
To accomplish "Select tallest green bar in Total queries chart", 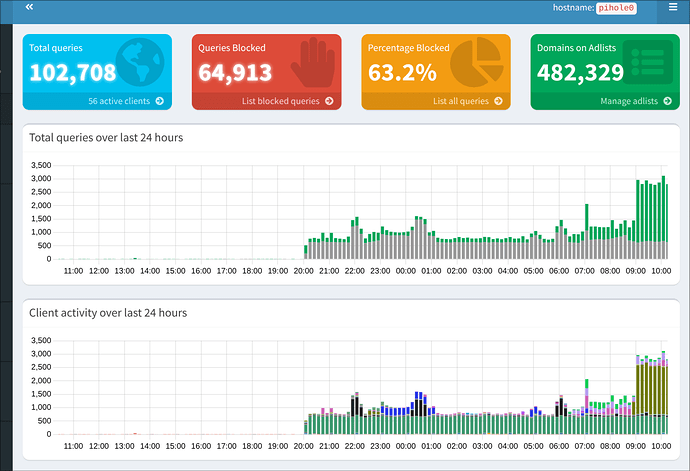I will pos(663,205).
